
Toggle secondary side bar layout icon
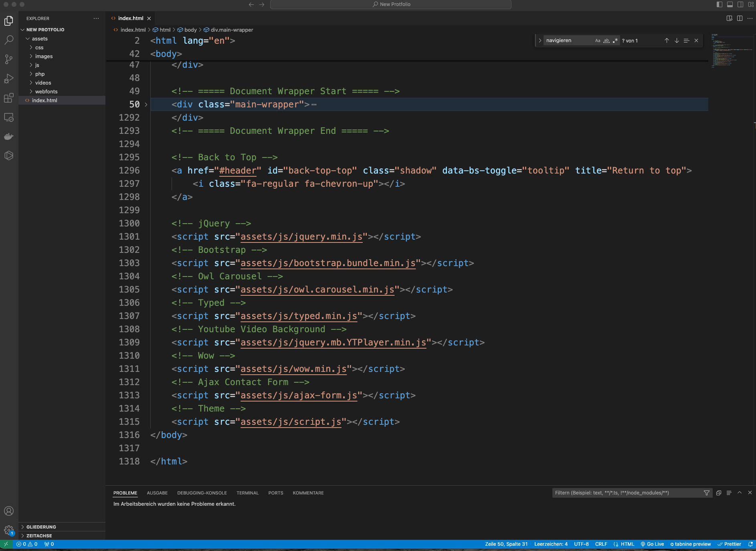(x=740, y=4)
